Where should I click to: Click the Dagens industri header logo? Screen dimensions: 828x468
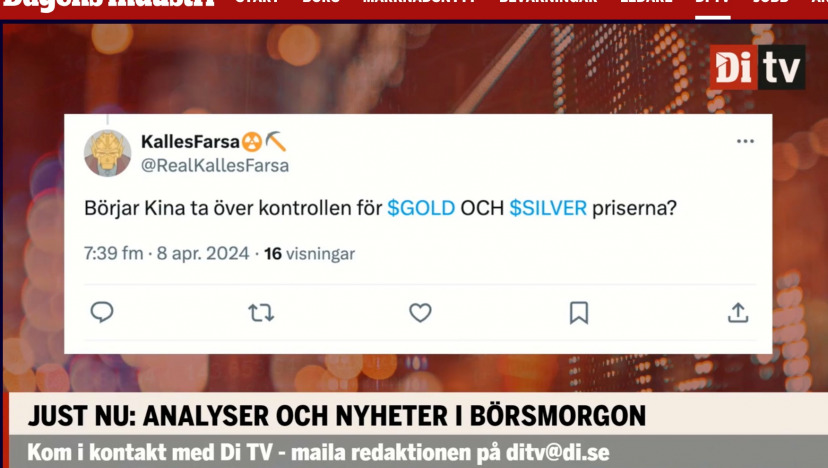point(109,4)
